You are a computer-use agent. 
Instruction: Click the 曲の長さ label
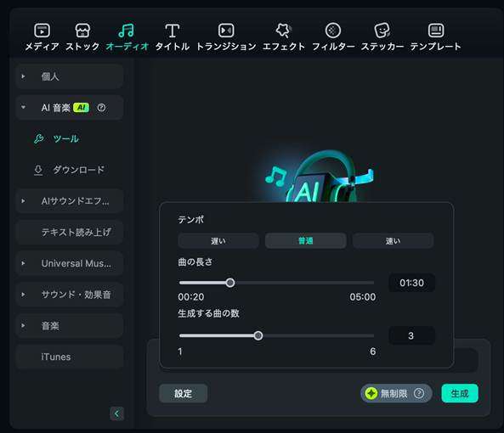tap(195, 261)
